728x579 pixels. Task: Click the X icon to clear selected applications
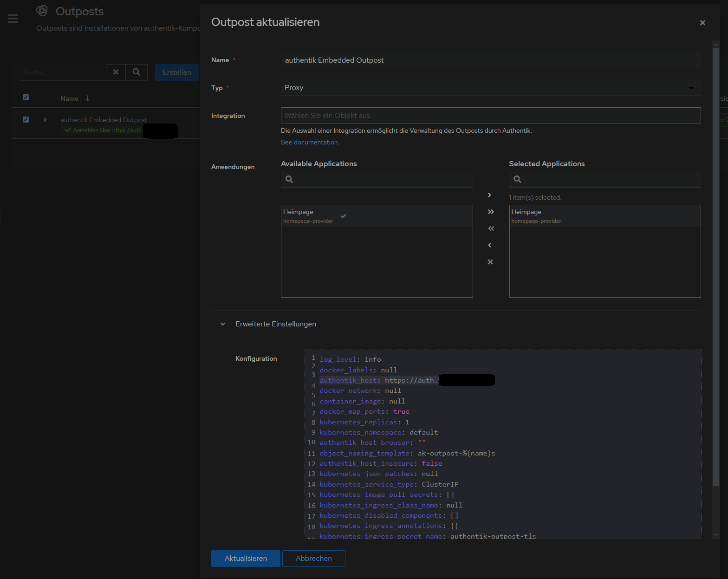490,262
